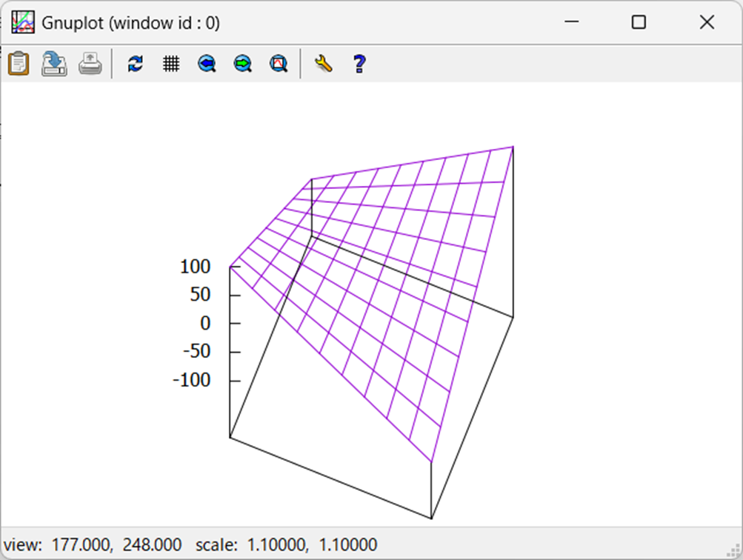Restore the previous zoom setting
743x560 pixels.
206,64
